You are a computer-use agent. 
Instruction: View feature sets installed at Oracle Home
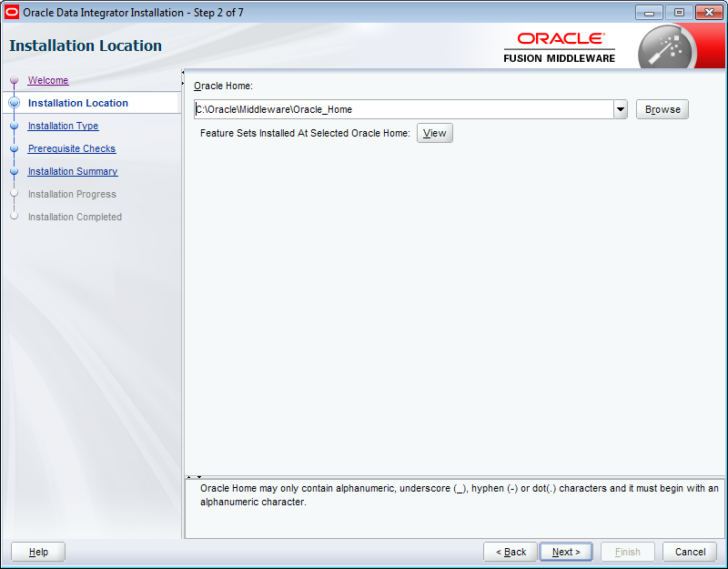434,132
